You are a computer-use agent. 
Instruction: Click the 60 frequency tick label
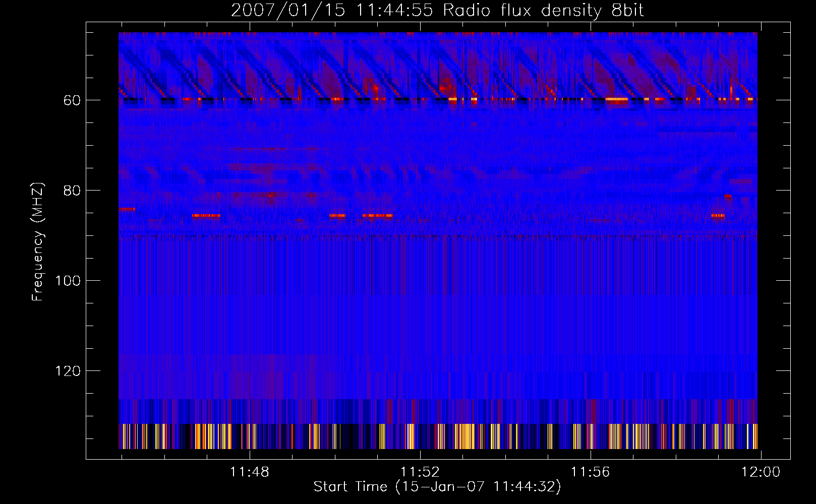coord(72,100)
